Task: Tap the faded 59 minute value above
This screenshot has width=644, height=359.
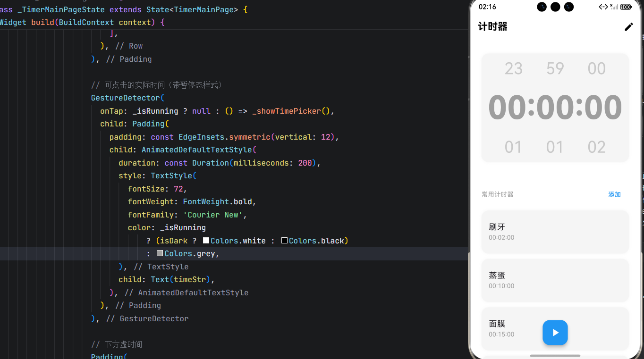Action: click(x=555, y=69)
